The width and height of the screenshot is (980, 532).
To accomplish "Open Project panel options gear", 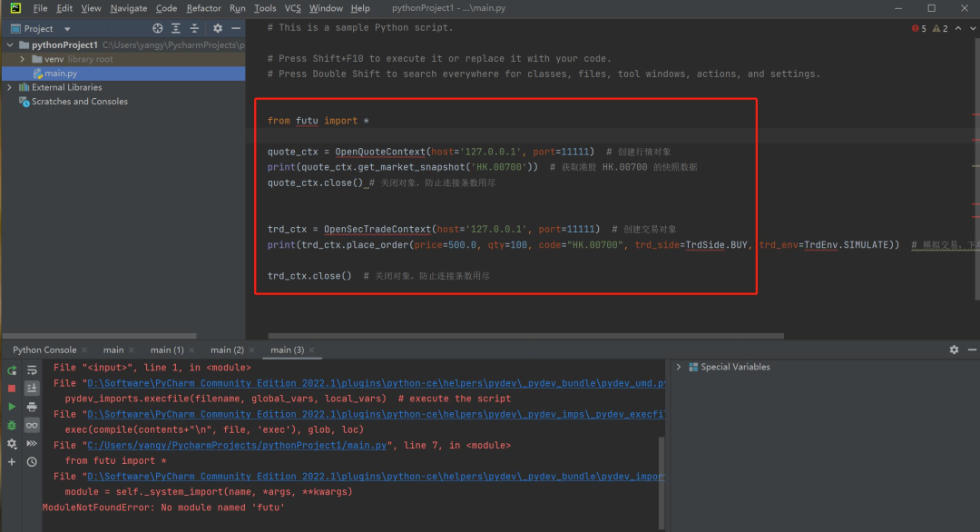I will (x=218, y=28).
